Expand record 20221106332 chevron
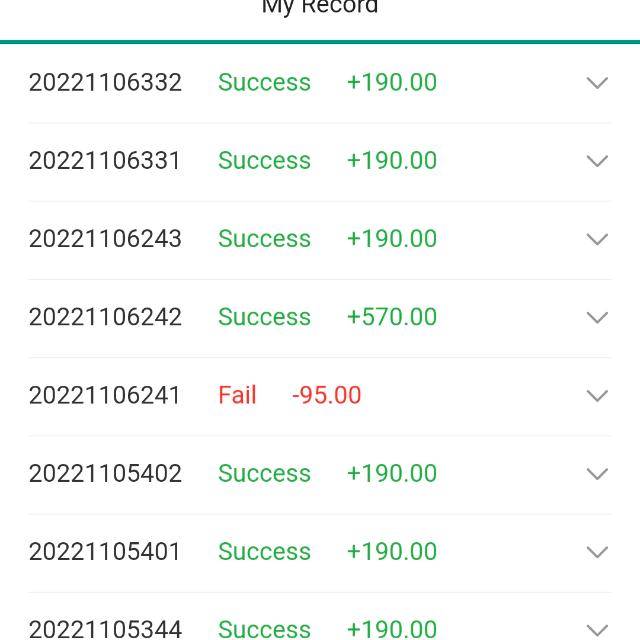Screen dimensions: 640x640 (597, 83)
